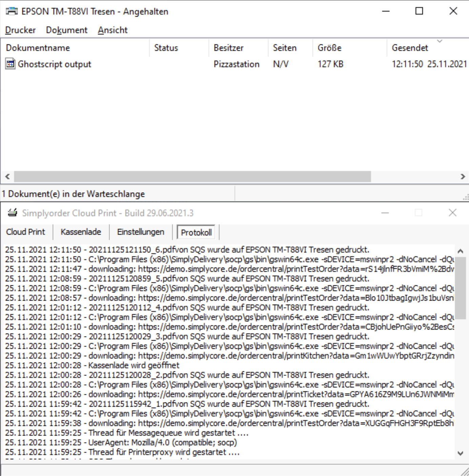Open the Ansicht menu
469x476 pixels.
(113, 30)
